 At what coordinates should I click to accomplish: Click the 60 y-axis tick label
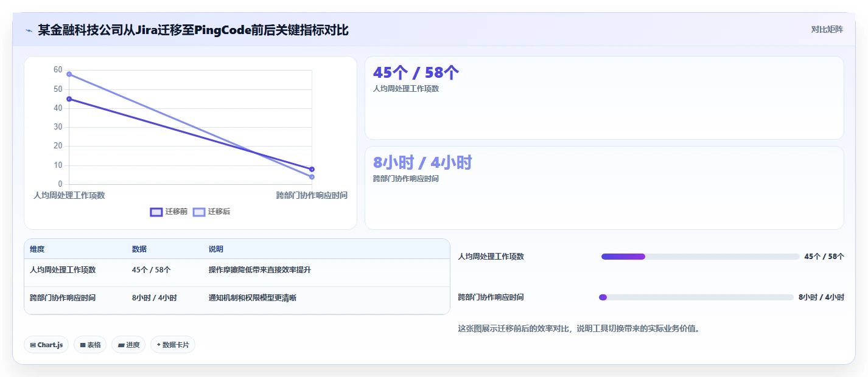[58, 70]
